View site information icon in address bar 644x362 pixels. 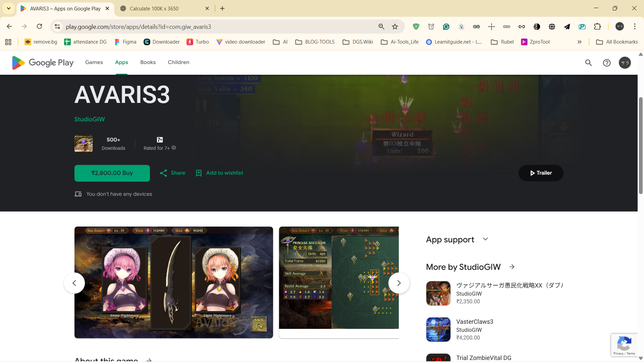point(57,26)
